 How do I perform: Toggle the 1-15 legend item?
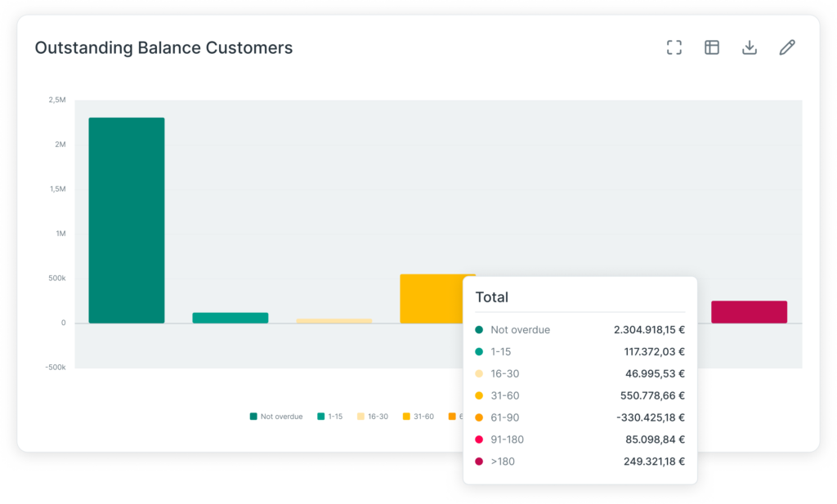click(x=330, y=417)
